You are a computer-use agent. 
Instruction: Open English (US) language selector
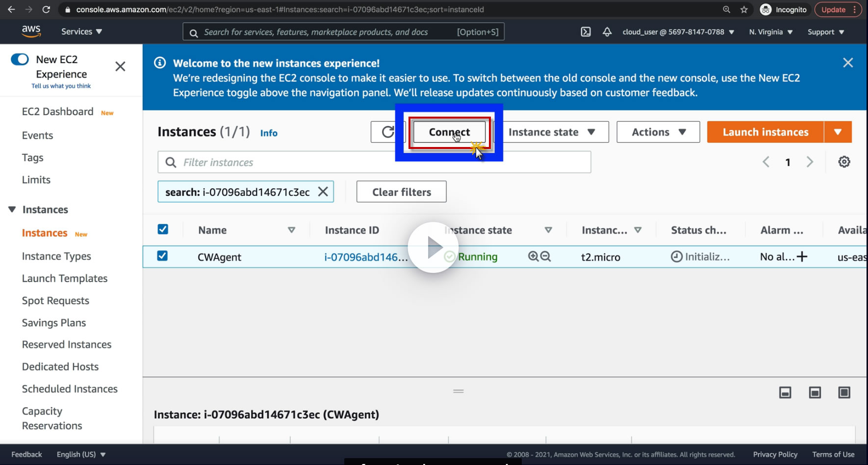click(81, 454)
